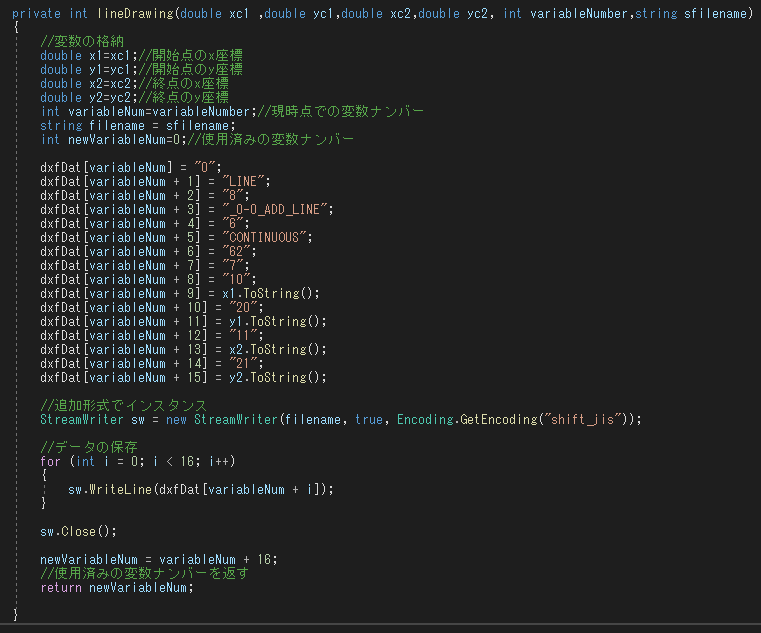Click the StreamWriter type name in the declaration
The height and width of the screenshot is (633, 761).
82,419
